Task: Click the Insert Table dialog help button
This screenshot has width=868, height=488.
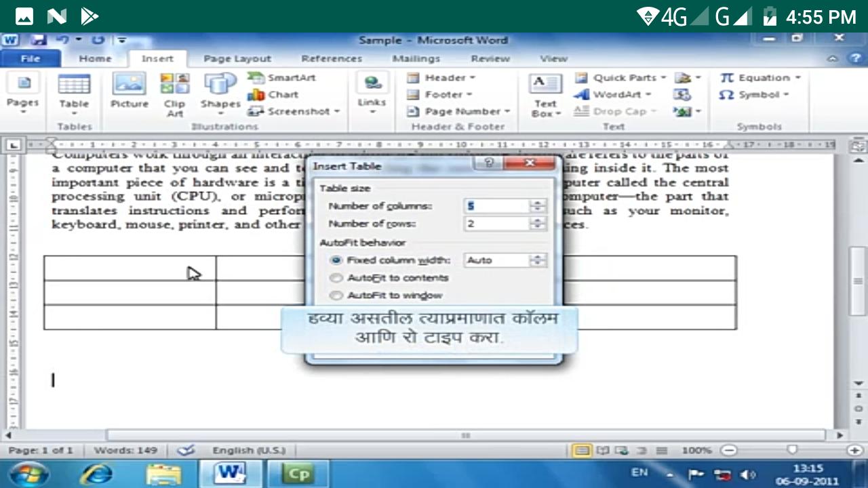Action: (488, 163)
